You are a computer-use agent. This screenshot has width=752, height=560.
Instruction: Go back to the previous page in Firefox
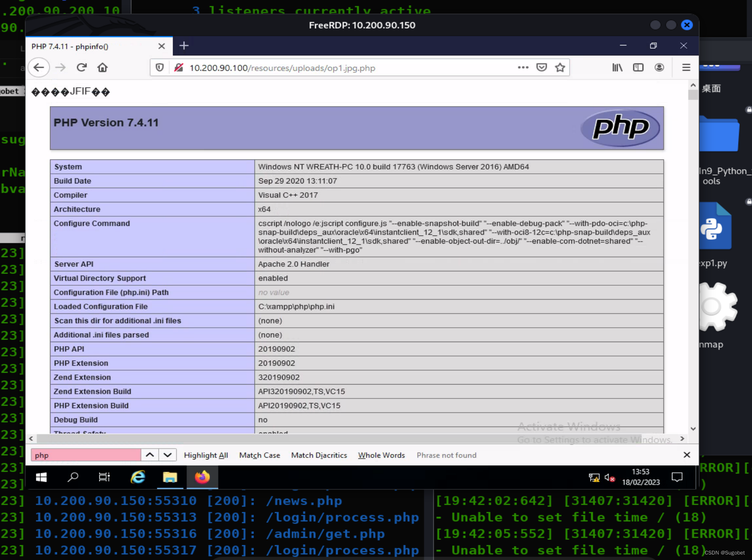[x=39, y=67]
